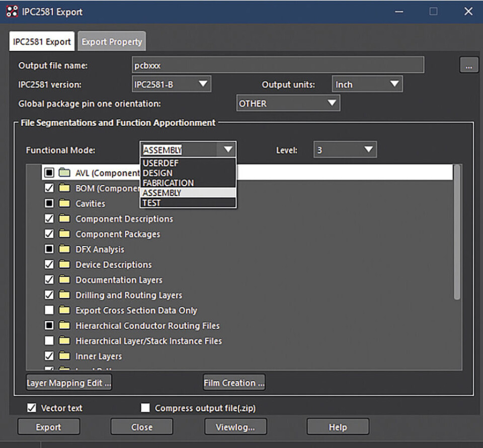Image resolution: width=483 pixels, height=448 pixels.
Task: Uncheck the Inner Layers checkbox
Action: [x=49, y=356]
